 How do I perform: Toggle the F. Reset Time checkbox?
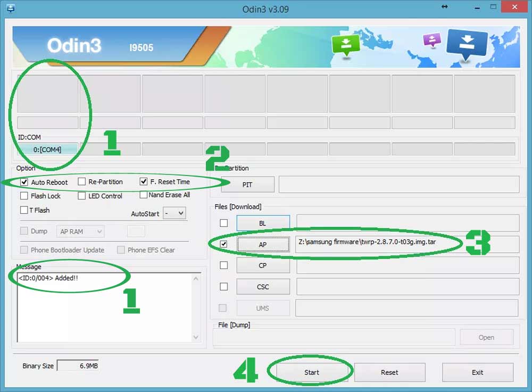144,182
